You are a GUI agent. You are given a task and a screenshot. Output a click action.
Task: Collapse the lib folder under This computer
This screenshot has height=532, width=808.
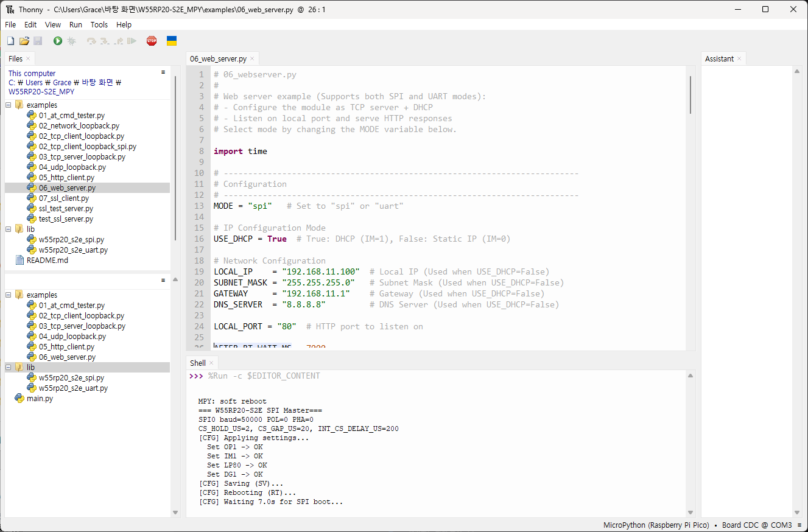(x=9, y=229)
